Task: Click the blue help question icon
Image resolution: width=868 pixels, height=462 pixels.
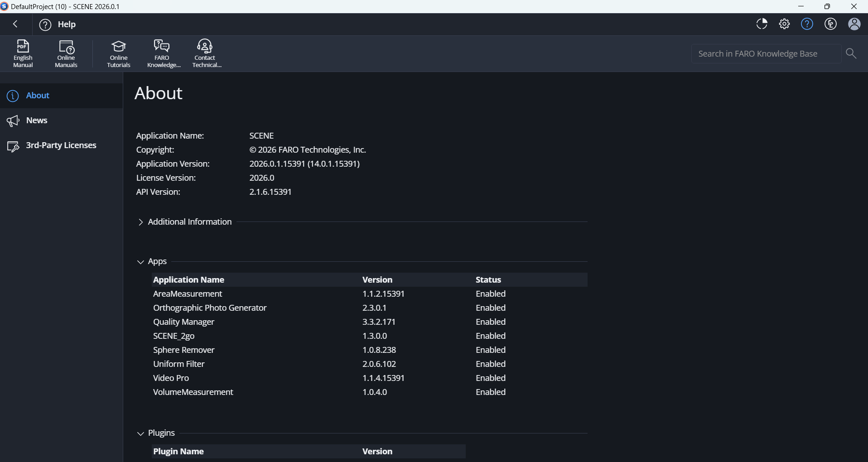Action: click(x=807, y=24)
